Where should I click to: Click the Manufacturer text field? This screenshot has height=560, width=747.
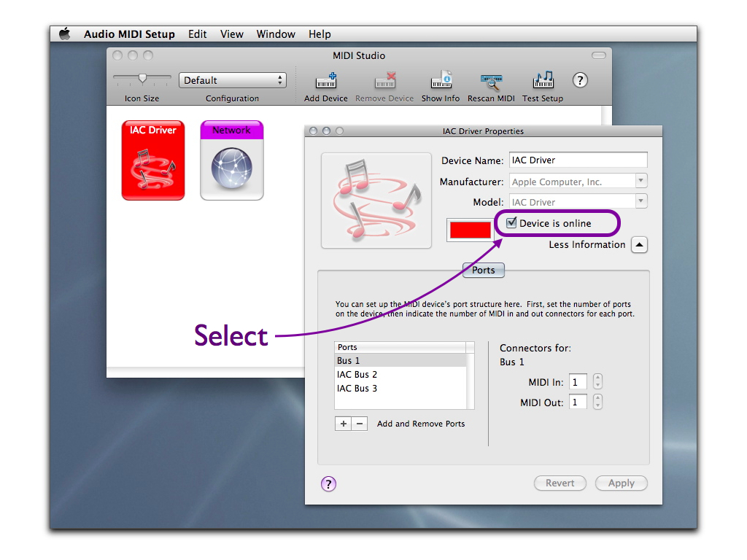coord(573,181)
